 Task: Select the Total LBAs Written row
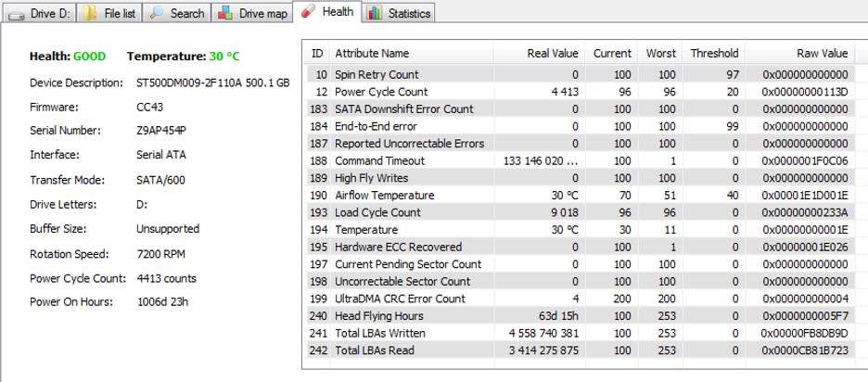(379, 333)
